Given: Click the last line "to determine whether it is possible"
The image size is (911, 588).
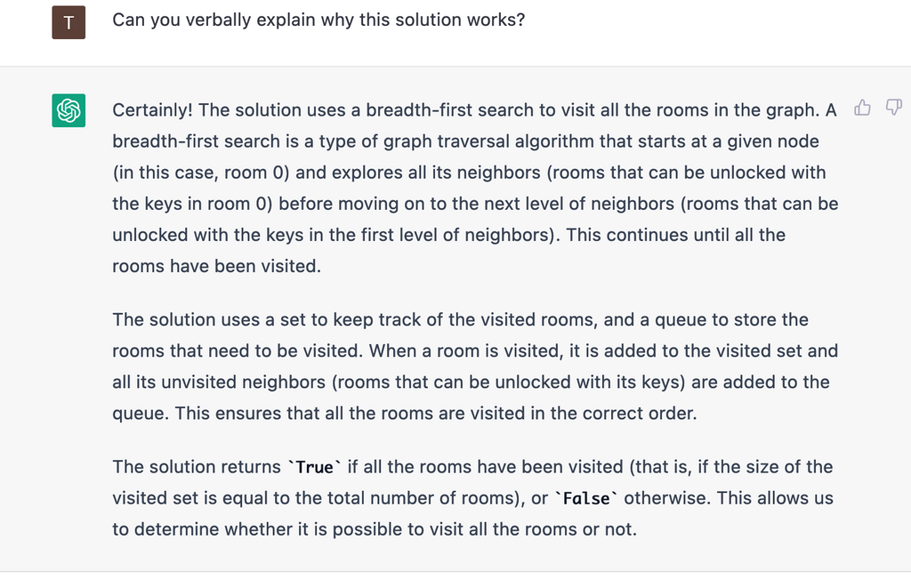Looking at the screenshot, I should click(375, 529).
